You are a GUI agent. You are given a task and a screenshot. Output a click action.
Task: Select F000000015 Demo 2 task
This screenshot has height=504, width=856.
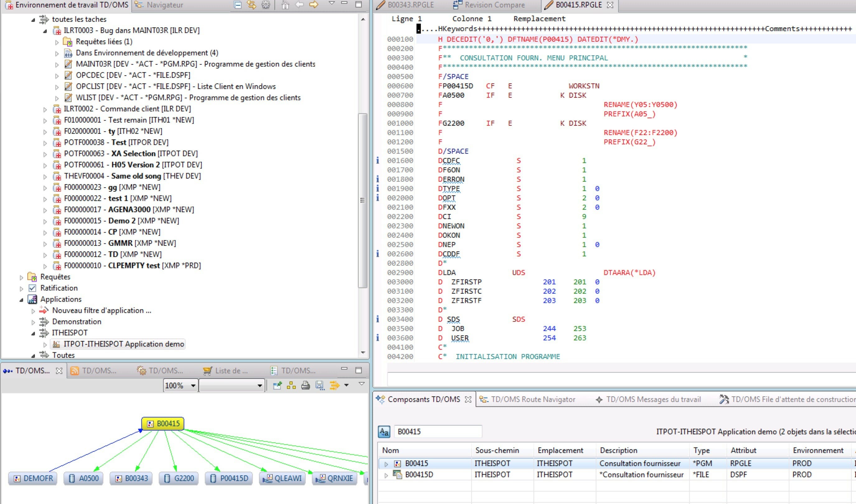click(116, 221)
